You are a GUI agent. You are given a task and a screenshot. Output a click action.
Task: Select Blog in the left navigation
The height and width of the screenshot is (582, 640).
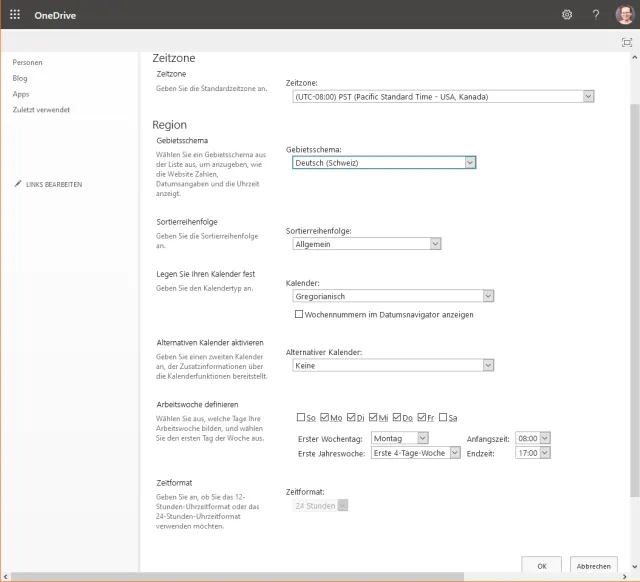point(20,78)
